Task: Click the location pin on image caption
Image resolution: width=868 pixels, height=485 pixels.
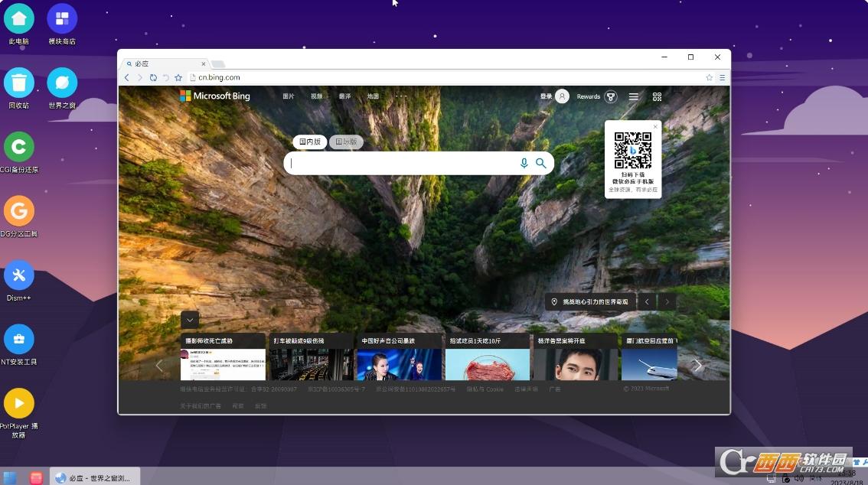Action: (x=554, y=302)
